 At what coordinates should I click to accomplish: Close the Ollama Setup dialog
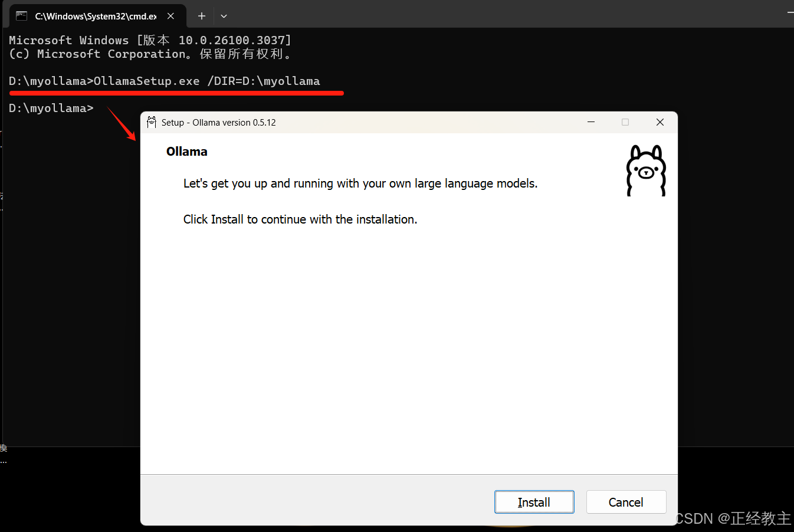(x=660, y=122)
